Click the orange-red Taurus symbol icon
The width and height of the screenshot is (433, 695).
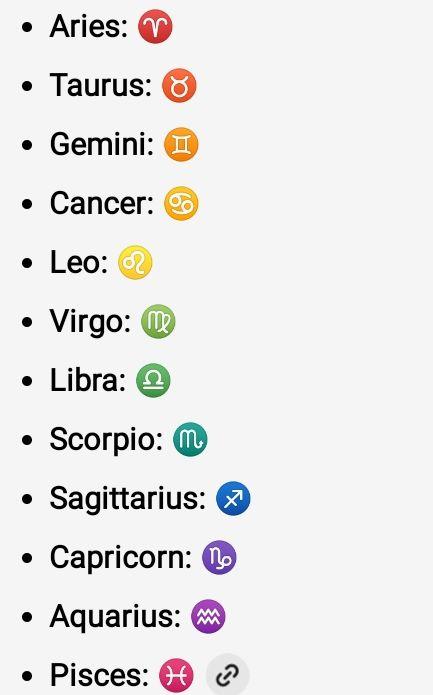tap(179, 86)
